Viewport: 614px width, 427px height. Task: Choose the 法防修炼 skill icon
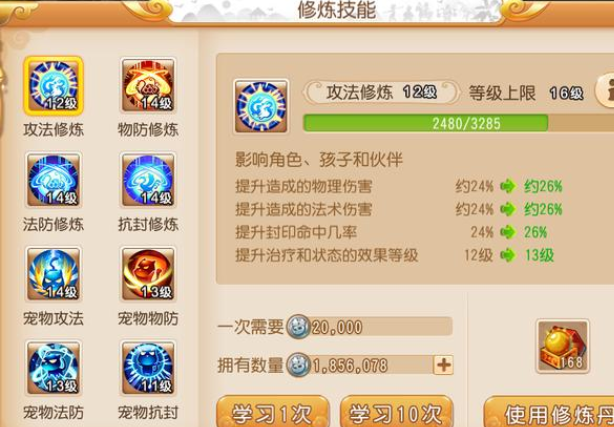(54, 180)
